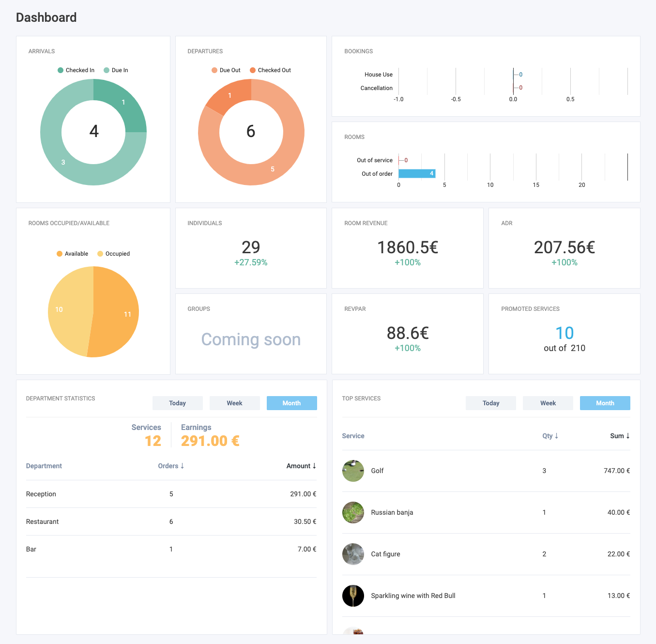
Task: Click the Department column header
Action: [x=44, y=466]
